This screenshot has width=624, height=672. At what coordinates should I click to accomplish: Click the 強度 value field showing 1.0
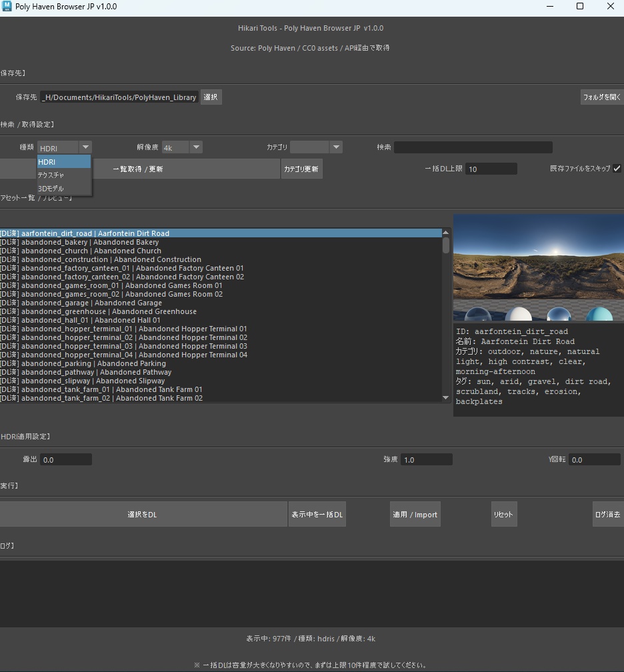click(x=427, y=459)
